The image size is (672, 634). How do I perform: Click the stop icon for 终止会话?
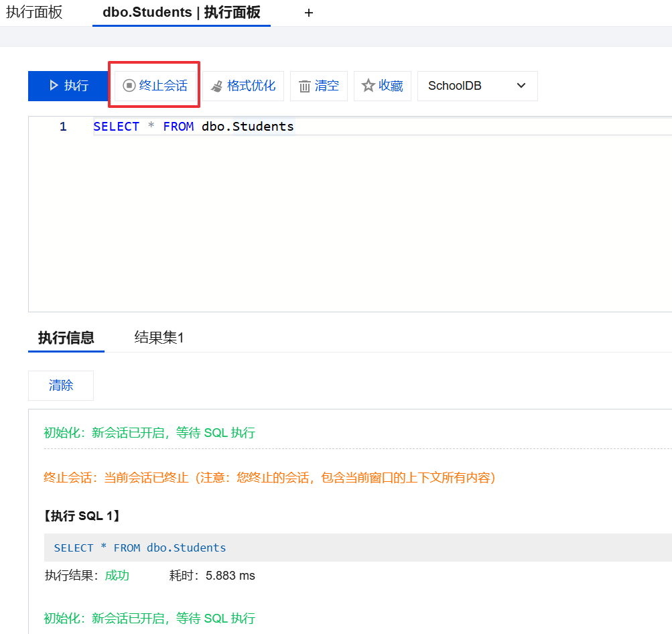pyautogui.click(x=129, y=86)
